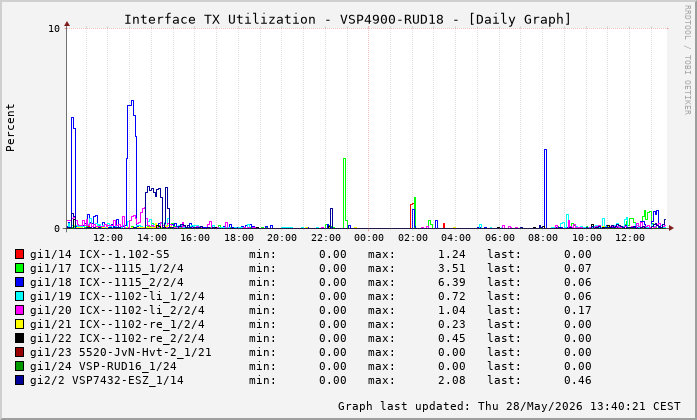This screenshot has height=420, width=697.
Task: Click the 00:00 x-axis time label
Action: 369,238
